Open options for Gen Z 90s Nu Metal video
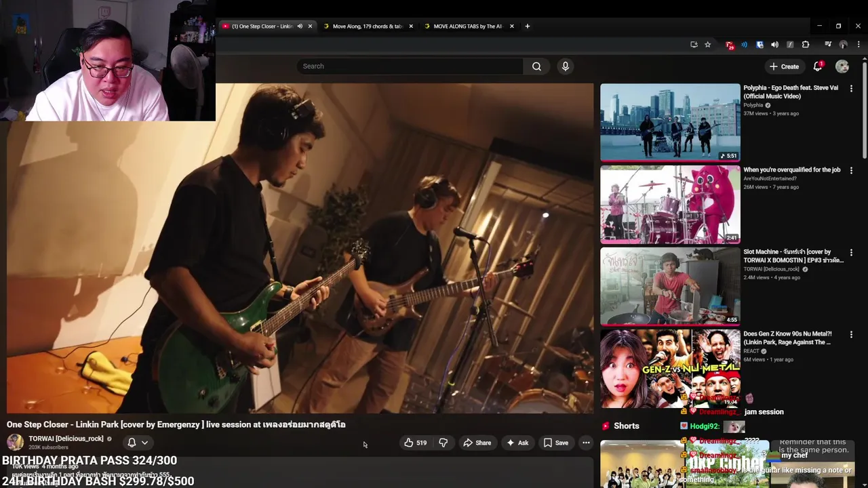 pyautogui.click(x=852, y=335)
